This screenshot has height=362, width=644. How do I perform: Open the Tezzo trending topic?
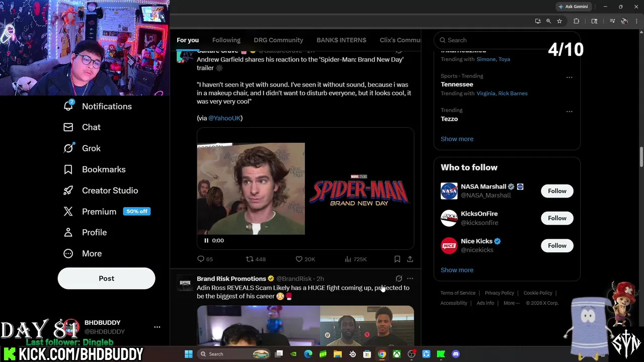pos(449,119)
